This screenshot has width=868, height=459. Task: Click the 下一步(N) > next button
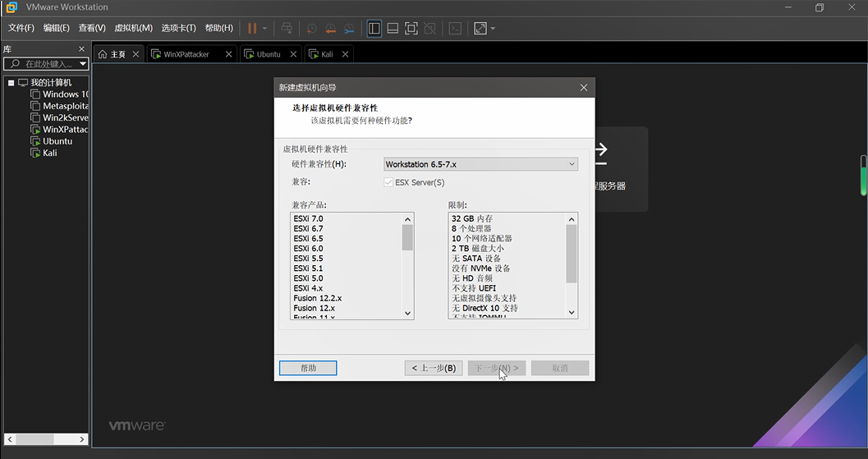pyautogui.click(x=497, y=368)
